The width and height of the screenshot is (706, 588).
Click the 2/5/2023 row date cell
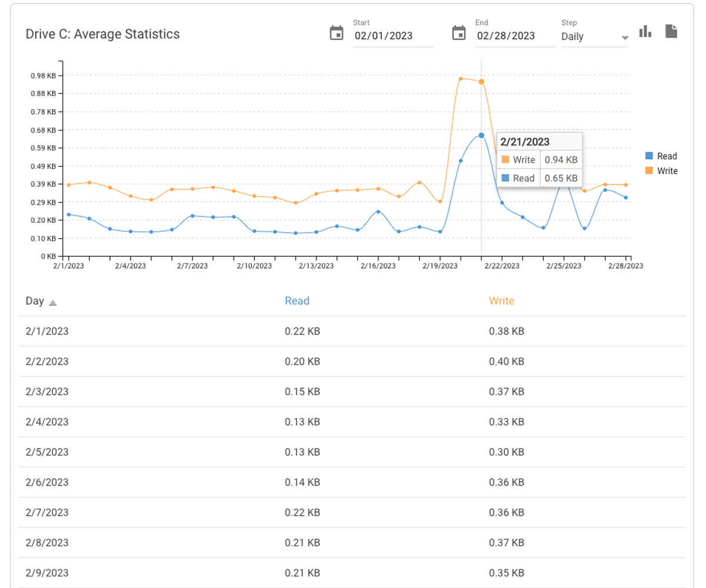pyautogui.click(x=47, y=452)
